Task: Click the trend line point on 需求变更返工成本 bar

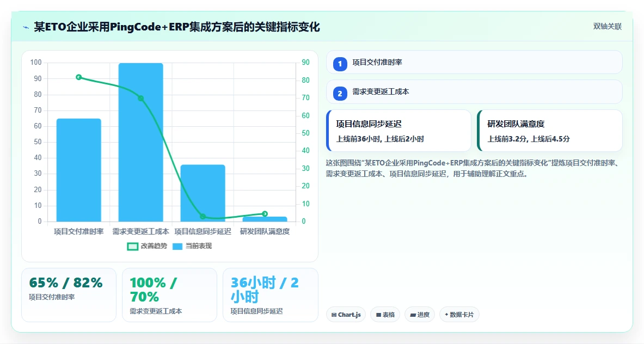Action: (141, 98)
